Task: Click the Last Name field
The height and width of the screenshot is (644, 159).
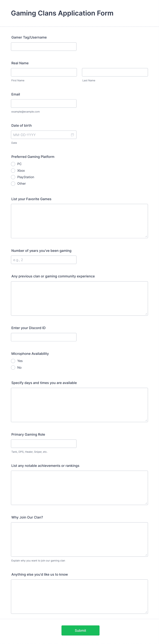Action: [x=115, y=72]
